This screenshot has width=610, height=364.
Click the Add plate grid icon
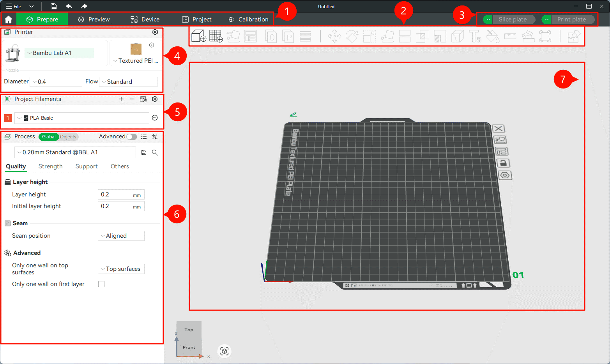tap(216, 36)
